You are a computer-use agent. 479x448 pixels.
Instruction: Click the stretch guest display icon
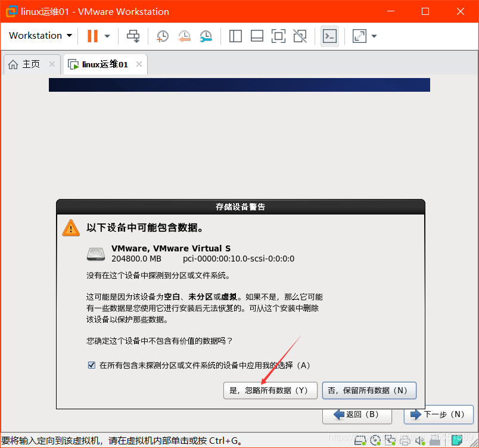click(360, 36)
